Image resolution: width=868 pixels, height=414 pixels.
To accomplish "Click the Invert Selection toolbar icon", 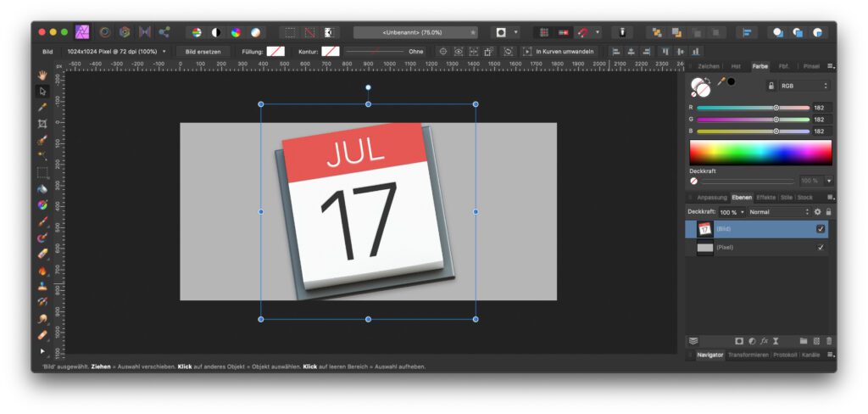I will 329,32.
